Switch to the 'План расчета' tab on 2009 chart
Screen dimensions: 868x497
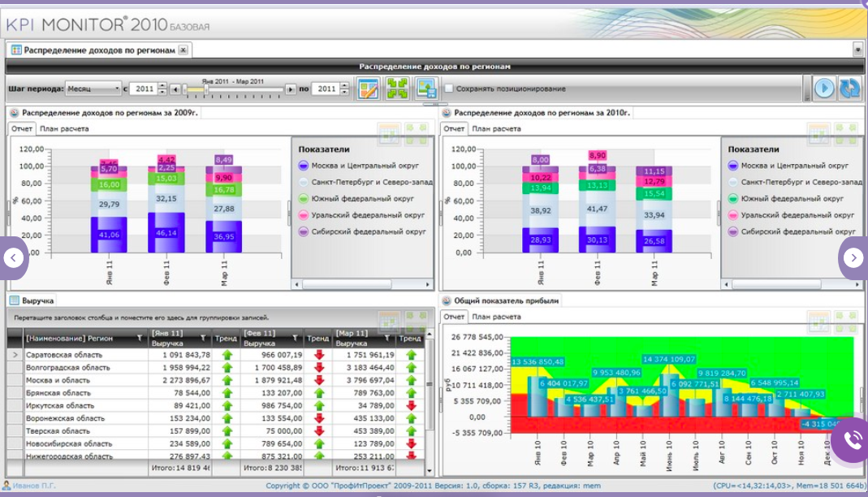tap(62, 128)
